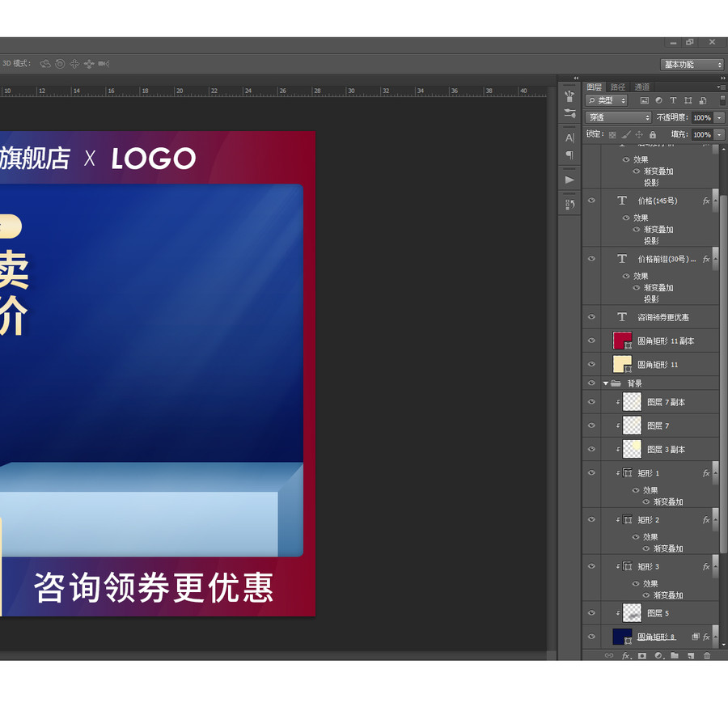Open the 类型 filter type dropdown

pyautogui.click(x=607, y=100)
